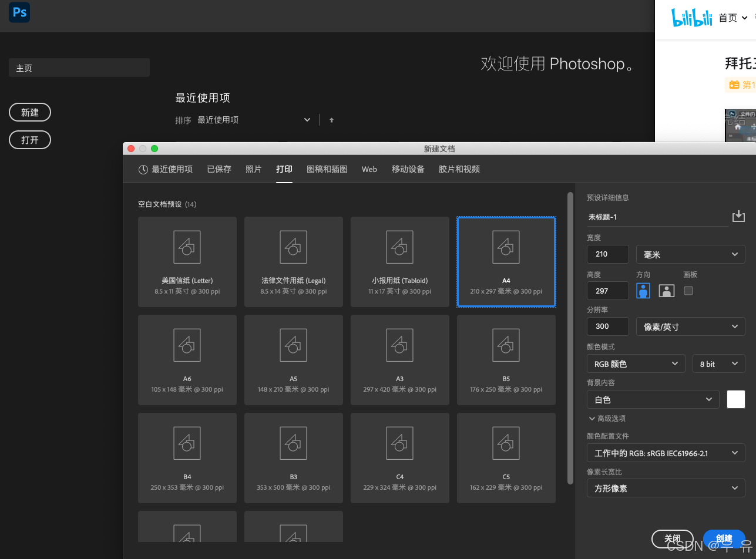
Task: Click the Photoshop Ps logo icon
Action: (x=19, y=12)
